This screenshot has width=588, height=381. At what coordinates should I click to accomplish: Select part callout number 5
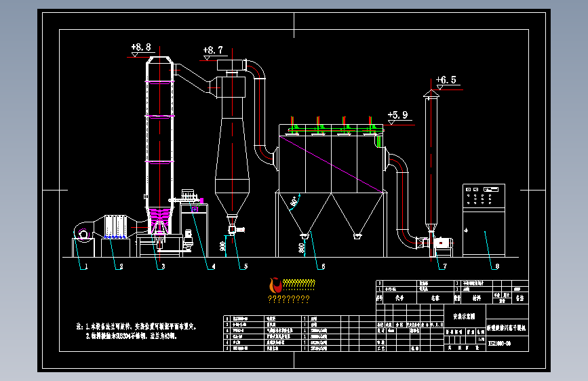point(246,266)
